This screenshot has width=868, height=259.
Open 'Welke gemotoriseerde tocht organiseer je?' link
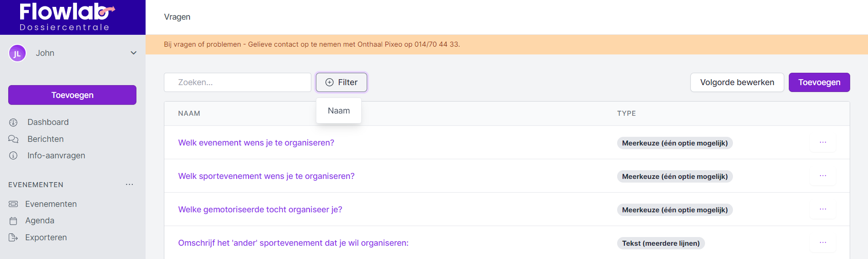260,210
